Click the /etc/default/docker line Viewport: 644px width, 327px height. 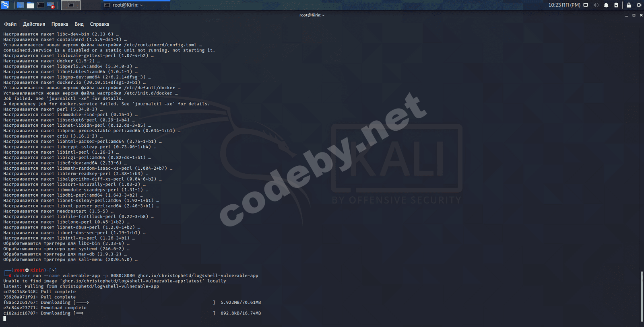(x=92, y=88)
